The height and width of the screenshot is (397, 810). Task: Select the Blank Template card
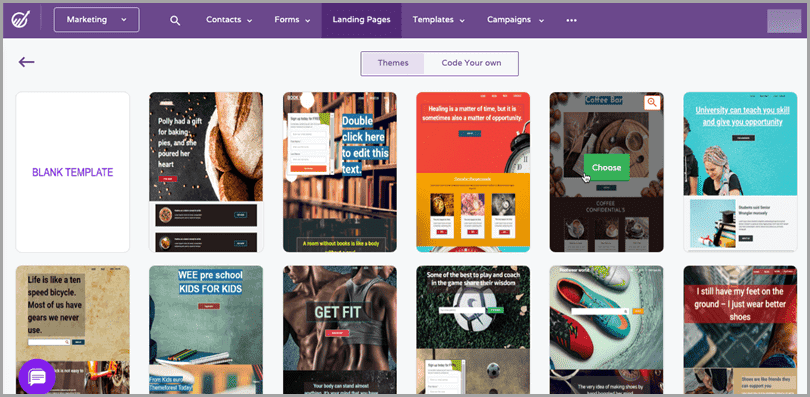pos(72,172)
